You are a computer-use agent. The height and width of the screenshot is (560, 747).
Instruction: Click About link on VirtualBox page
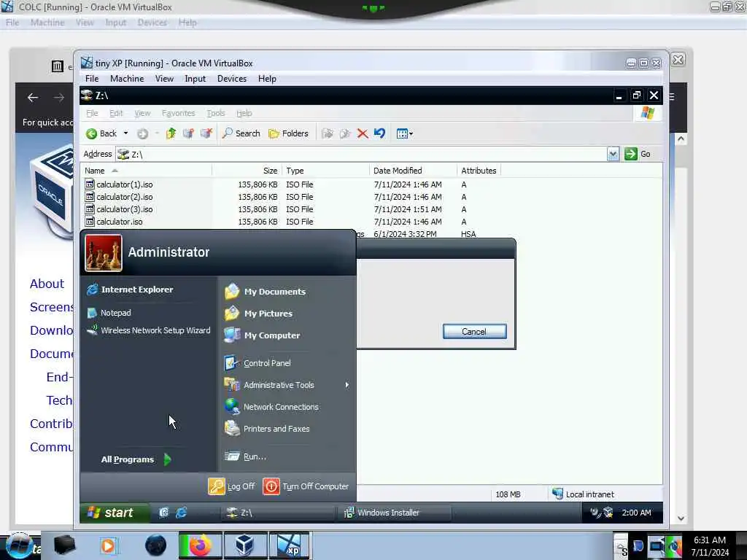pos(47,284)
